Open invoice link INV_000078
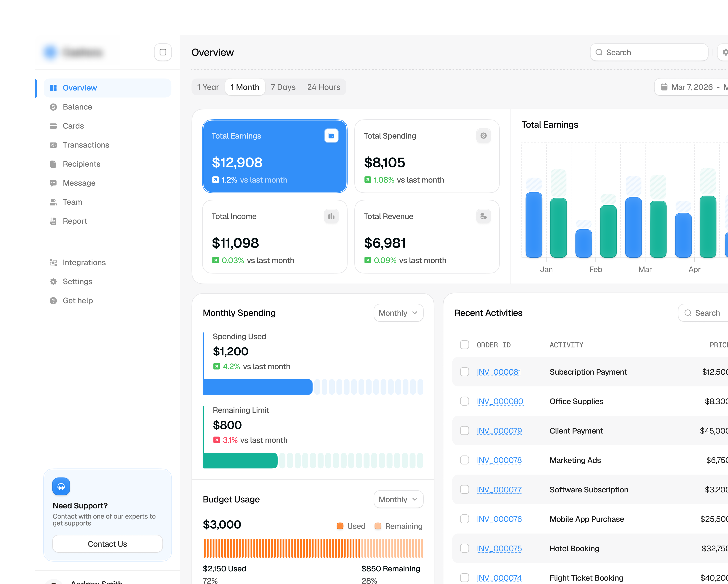This screenshot has height=584, width=728. 499,460
